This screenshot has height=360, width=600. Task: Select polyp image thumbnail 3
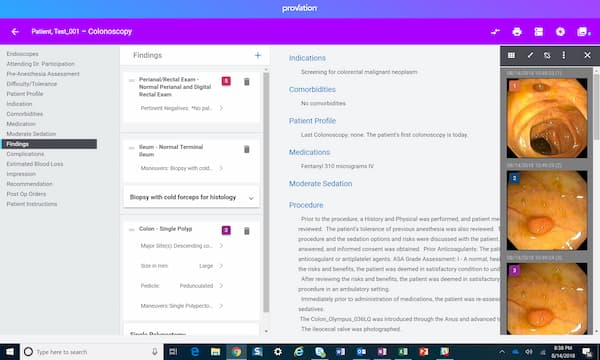click(x=547, y=299)
